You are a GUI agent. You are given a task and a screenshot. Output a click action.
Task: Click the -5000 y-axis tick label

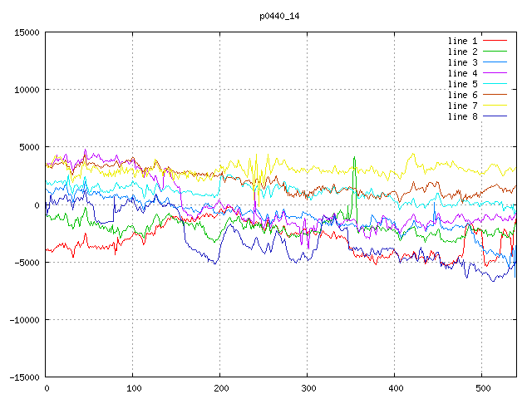pos(26,262)
